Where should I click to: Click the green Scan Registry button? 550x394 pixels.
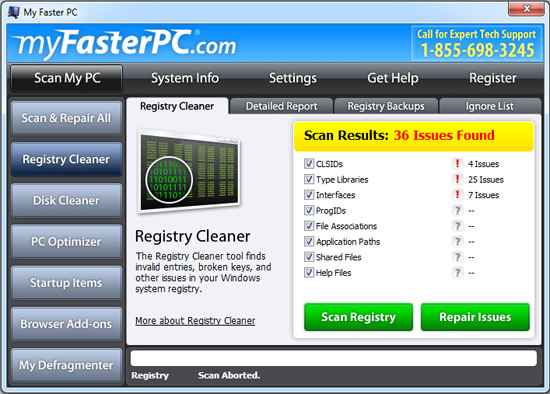point(358,317)
